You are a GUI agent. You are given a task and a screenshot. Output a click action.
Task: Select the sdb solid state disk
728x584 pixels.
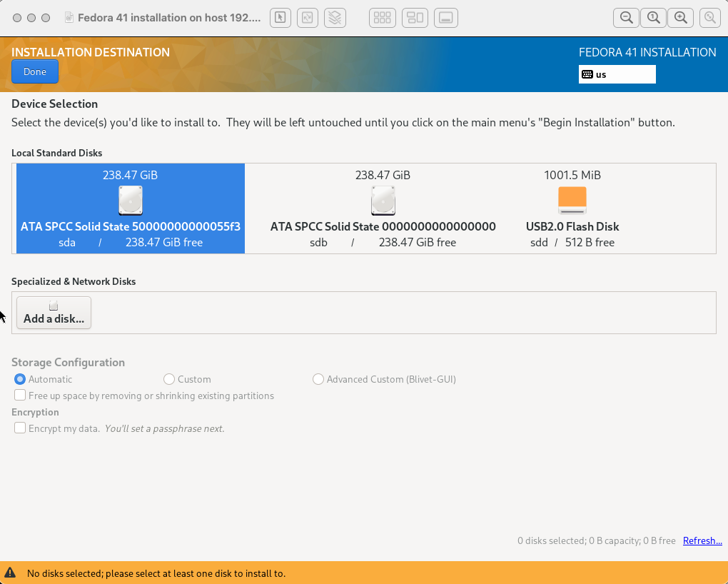(x=383, y=208)
